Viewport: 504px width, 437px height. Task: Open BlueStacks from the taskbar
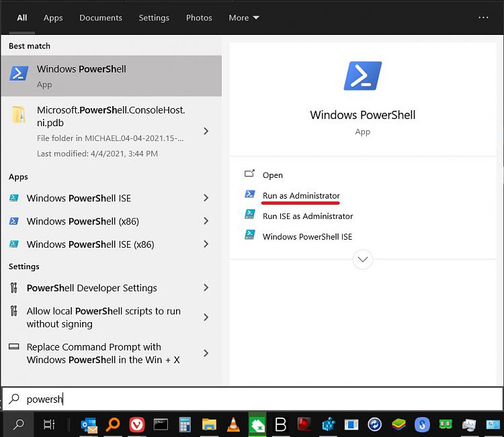click(398, 425)
